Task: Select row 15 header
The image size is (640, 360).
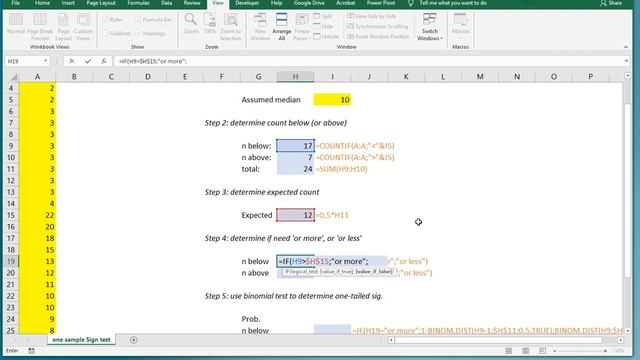Action: (x=11, y=215)
